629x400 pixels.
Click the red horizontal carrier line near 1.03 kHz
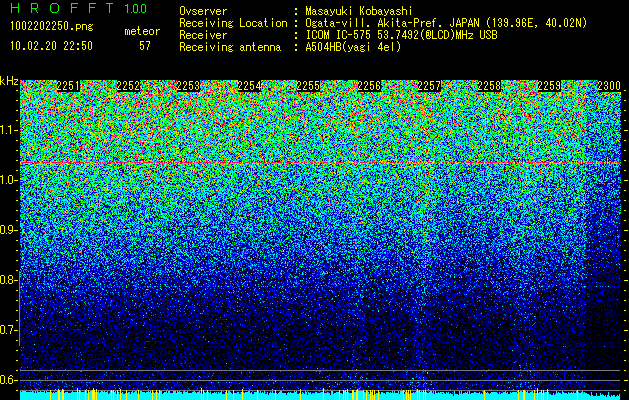tap(321, 162)
